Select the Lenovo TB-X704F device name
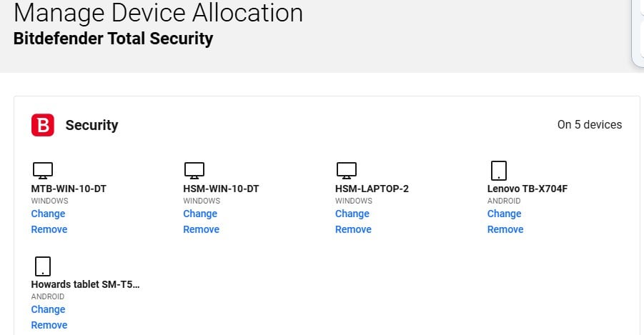 pyautogui.click(x=527, y=189)
